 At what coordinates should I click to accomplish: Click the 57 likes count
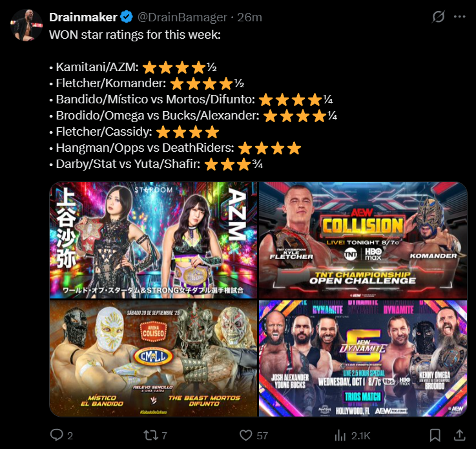[262, 436]
